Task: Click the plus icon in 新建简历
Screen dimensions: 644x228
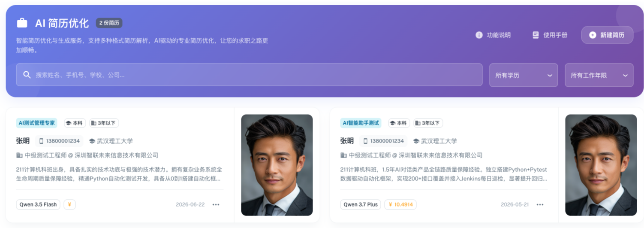Action: click(x=593, y=35)
